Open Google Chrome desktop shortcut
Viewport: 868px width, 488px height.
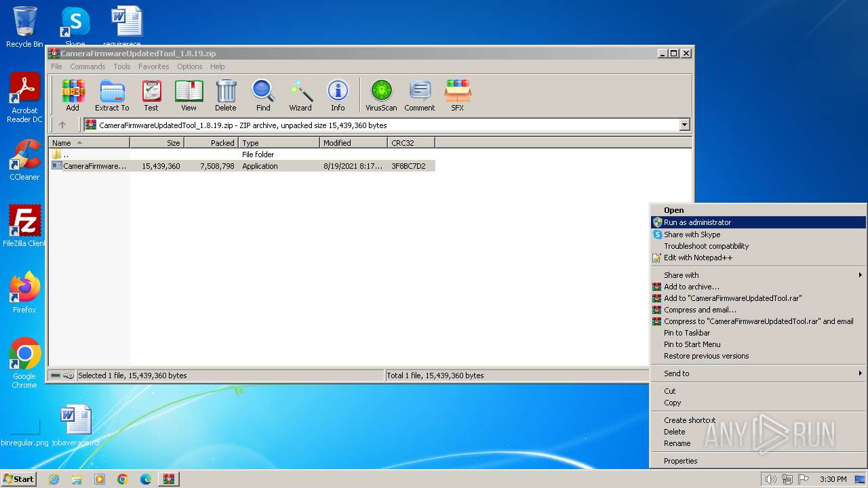(x=24, y=363)
